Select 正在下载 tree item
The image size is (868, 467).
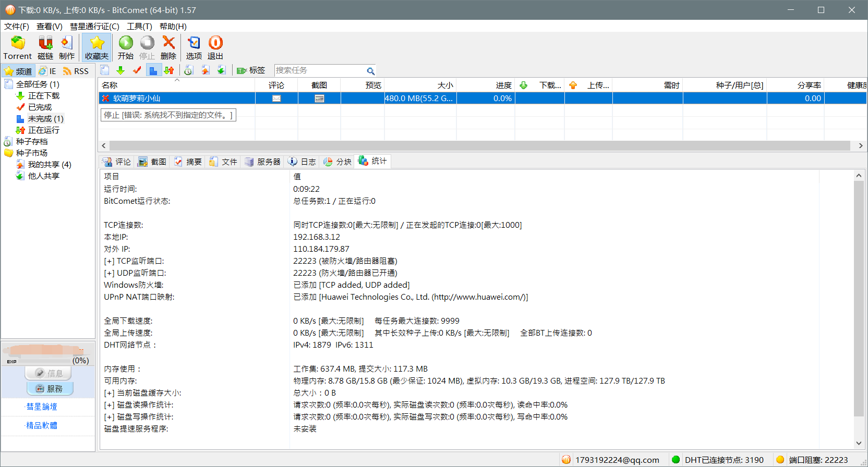point(44,95)
